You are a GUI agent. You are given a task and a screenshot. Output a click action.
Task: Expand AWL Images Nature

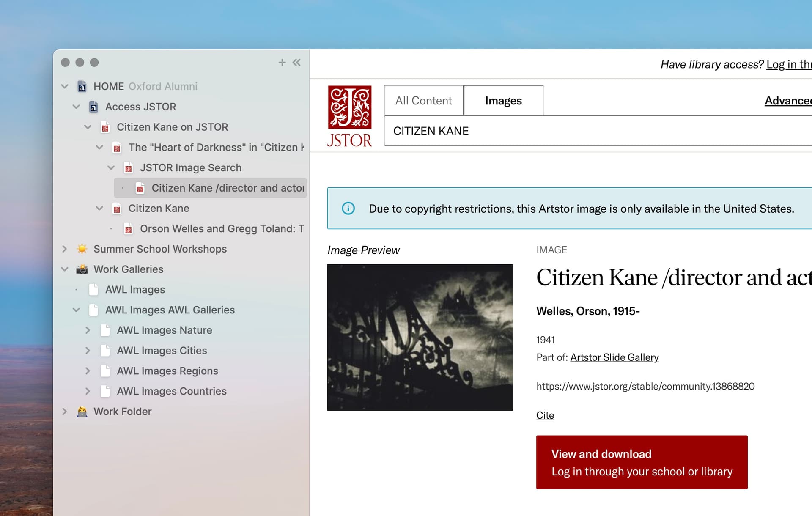(88, 330)
